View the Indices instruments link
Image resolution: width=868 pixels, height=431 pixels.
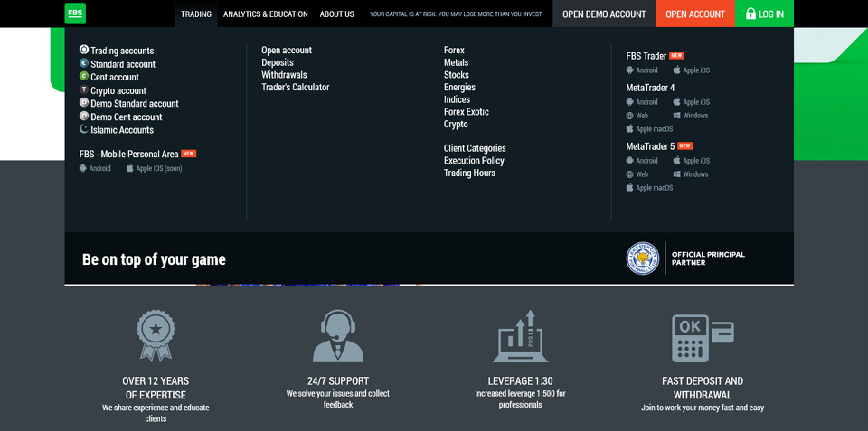pos(457,99)
